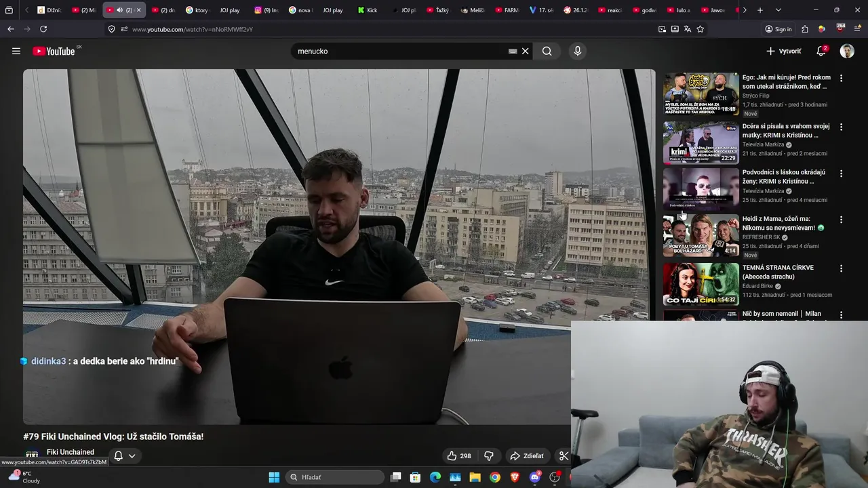Submit search with the magnifier button
The image size is (868, 488).
547,51
